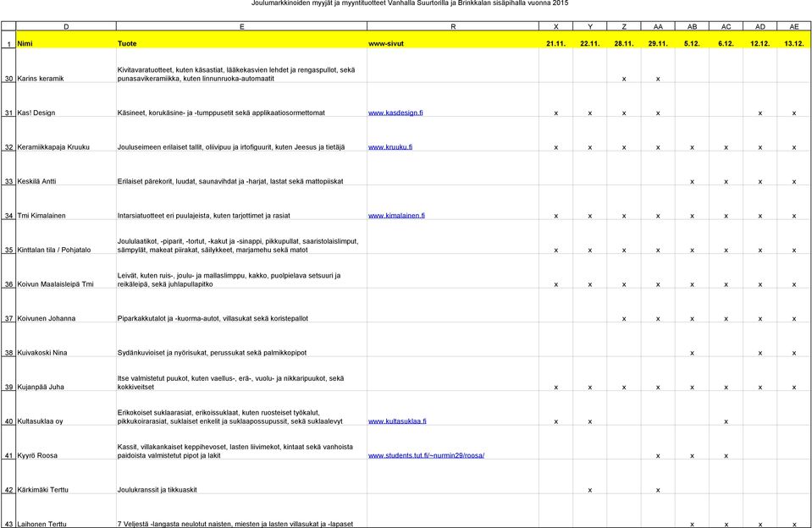Select the 28.11. date header cell
Image resolution: width=812 pixels, height=528 pixels.
[x=624, y=39]
